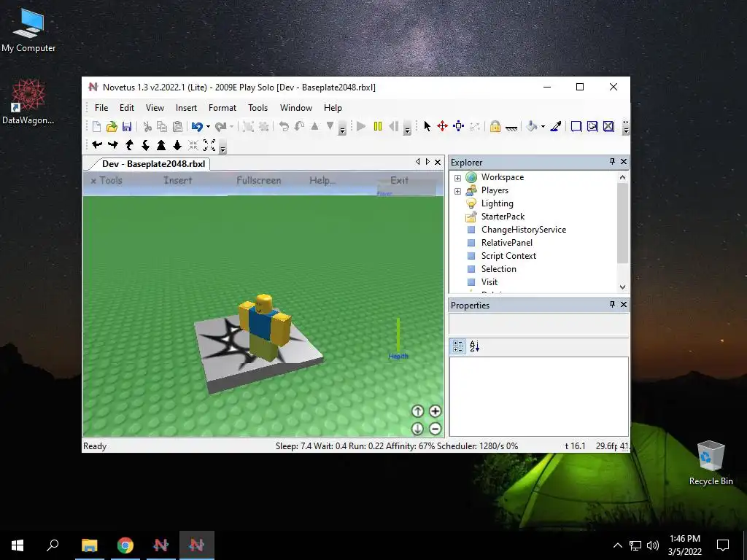The image size is (747, 560).
Task: Open File Explorer from the taskbar
Action: [90, 545]
